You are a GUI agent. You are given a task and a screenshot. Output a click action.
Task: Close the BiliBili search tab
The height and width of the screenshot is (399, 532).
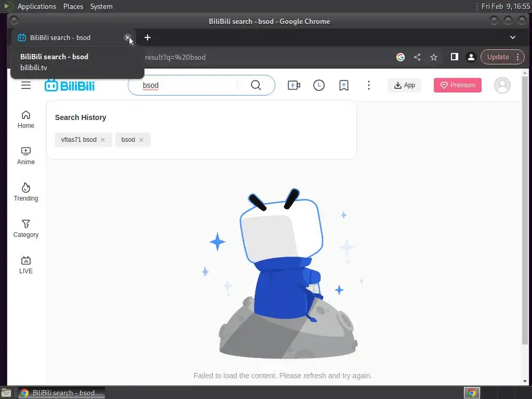click(x=127, y=37)
